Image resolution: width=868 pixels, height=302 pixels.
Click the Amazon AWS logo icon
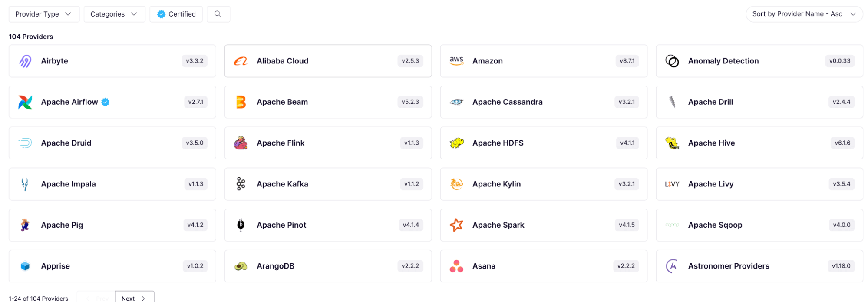[456, 61]
